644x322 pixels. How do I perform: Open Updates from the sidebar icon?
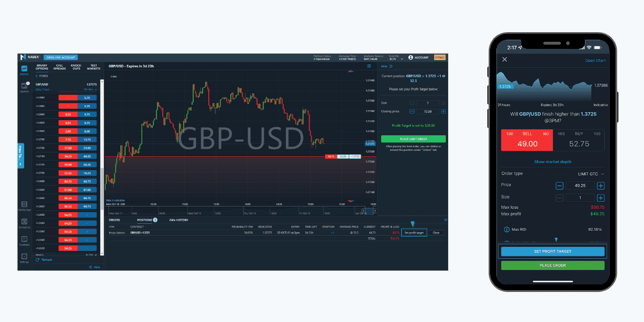pos(25,86)
